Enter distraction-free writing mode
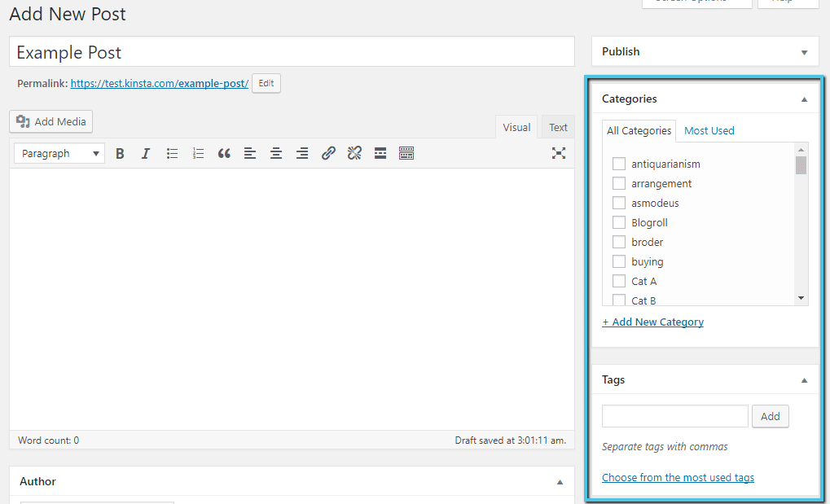The image size is (830, 504). pos(559,153)
